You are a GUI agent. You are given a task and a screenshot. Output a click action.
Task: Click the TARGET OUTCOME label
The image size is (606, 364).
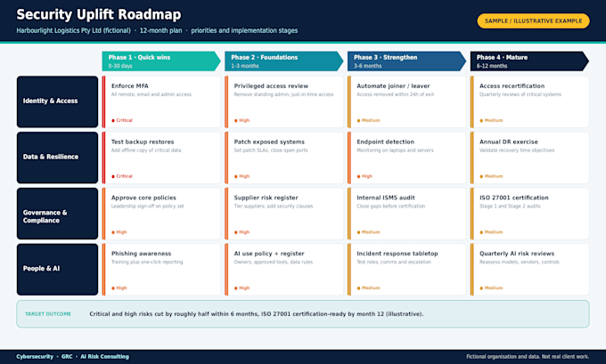click(x=48, y=314)
